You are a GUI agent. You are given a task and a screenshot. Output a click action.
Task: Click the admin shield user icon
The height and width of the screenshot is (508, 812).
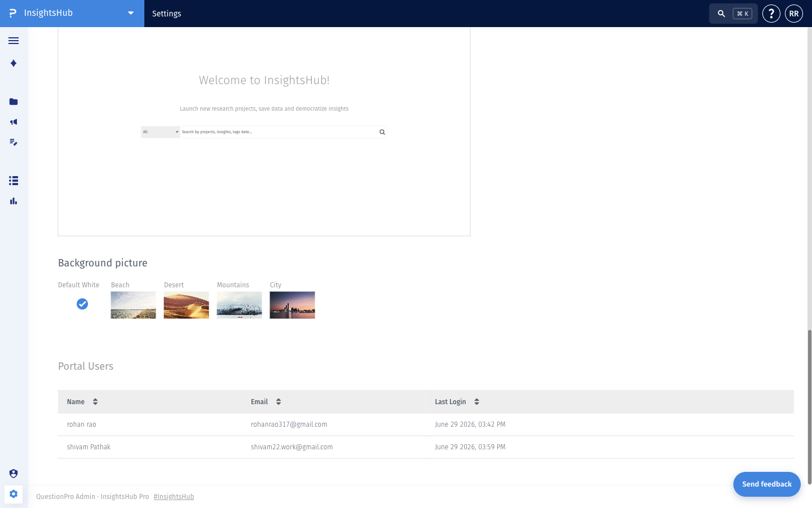[14, 474]
